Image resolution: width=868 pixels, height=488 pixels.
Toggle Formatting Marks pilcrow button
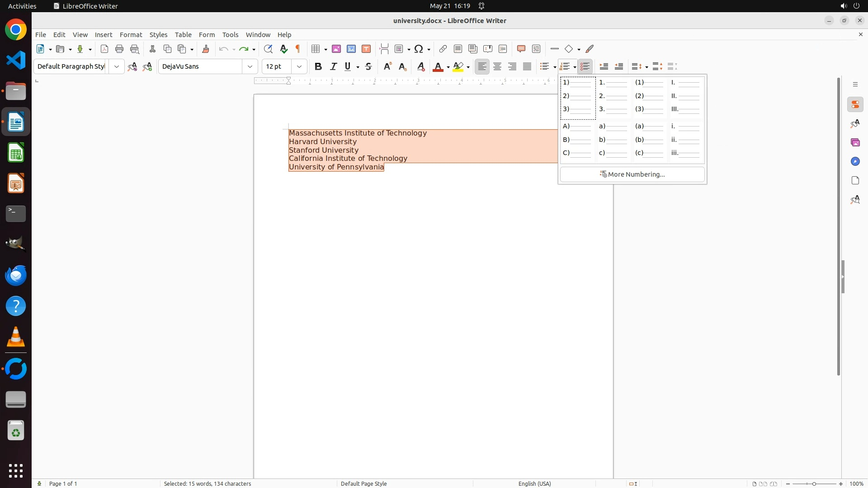[x=298, y=49]
